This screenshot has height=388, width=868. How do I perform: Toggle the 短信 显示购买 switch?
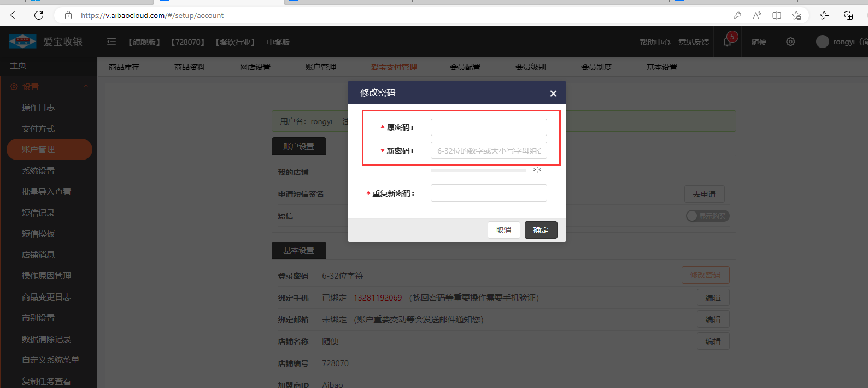(x=707, y=216)
